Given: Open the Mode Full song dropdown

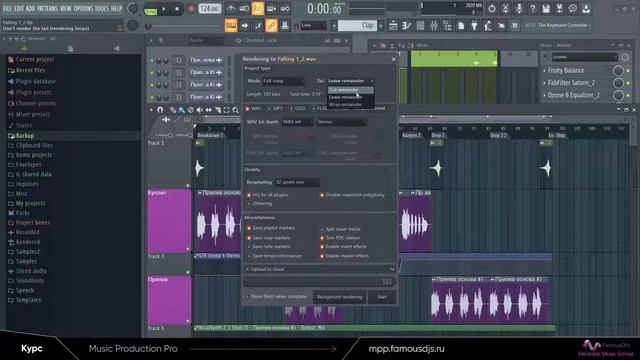Looking at the screenshot, I should point(283,81).
